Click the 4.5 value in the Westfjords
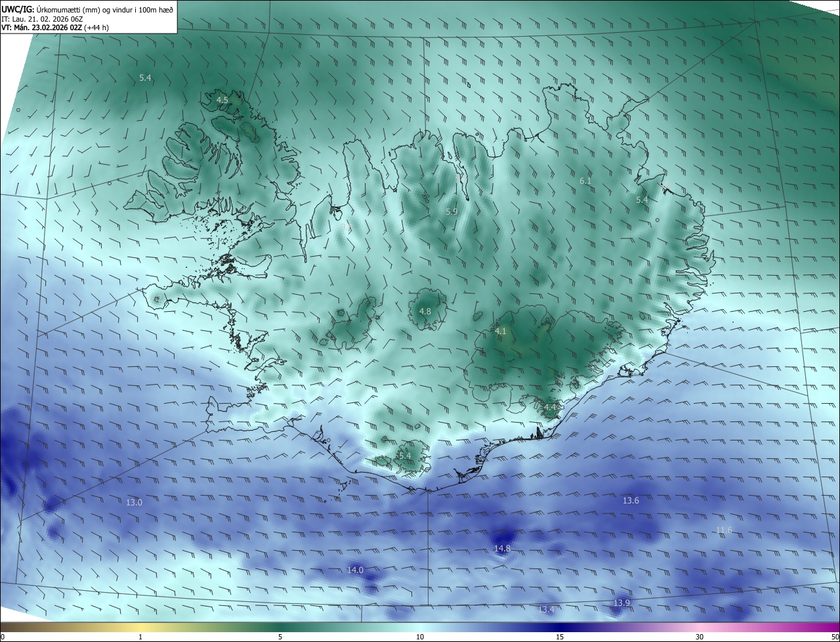The width and height of the screenshot is (840, 642). click(222, 100)
